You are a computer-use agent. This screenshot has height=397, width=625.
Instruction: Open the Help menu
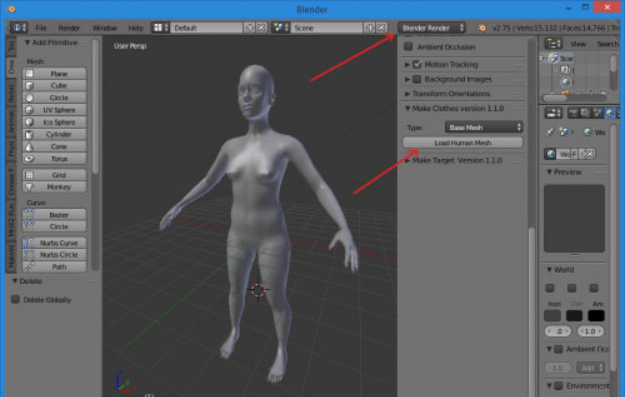click(x=135, y=28)
